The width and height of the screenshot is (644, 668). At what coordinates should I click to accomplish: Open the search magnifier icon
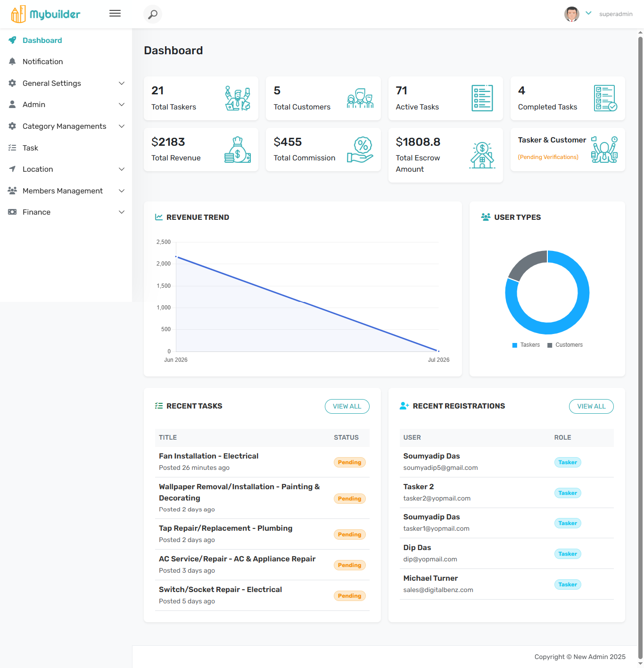pyautogui.click(x=153, y=14)
